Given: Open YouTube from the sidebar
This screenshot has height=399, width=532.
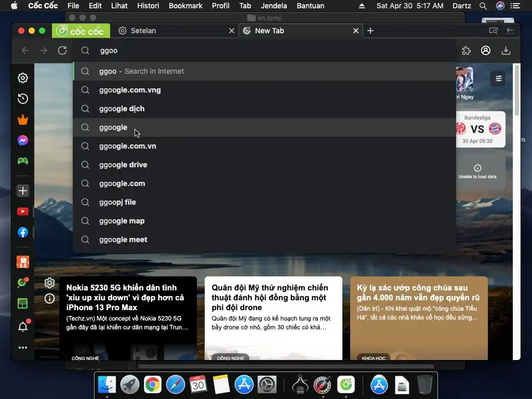Looking at the screenshot, I should [23, 212].
